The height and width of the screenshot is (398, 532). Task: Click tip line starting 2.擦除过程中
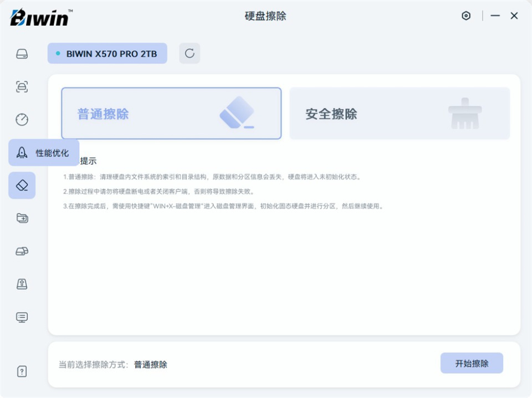[159, 191]
